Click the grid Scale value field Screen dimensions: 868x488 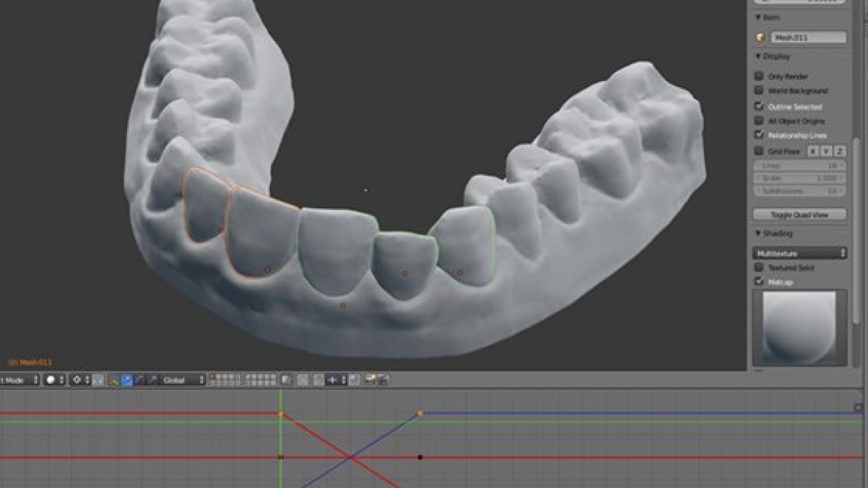tap(800, 179)
